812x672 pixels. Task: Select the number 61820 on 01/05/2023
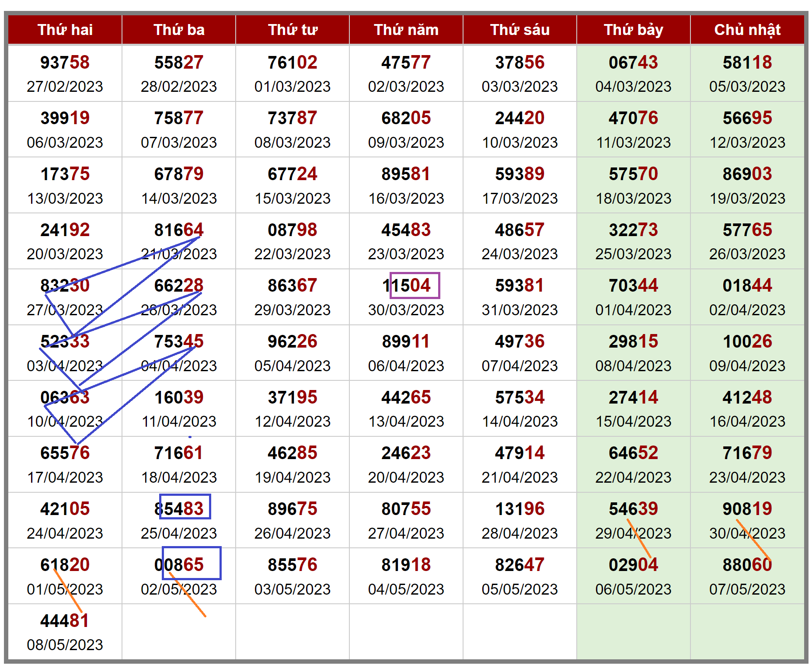tap(65, 564)
